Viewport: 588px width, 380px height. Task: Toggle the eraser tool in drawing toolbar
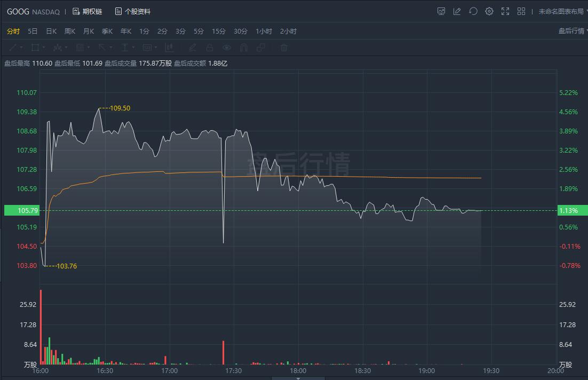193,47
